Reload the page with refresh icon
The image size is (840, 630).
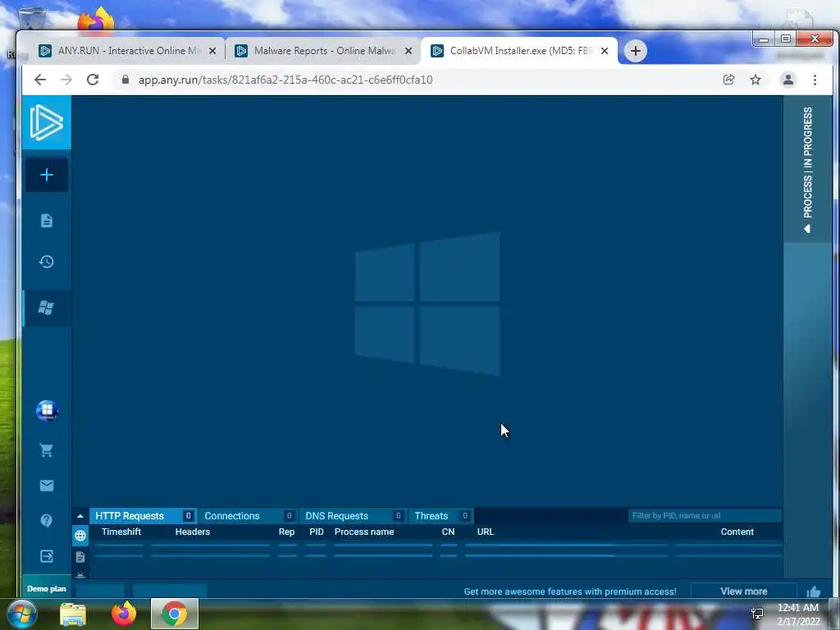click(93, 80)
